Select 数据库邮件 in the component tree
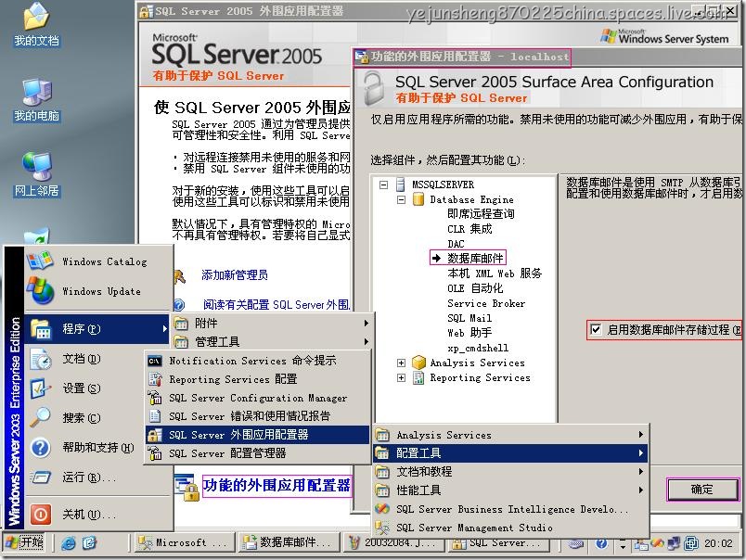The image size is (746, 560). 475,258
